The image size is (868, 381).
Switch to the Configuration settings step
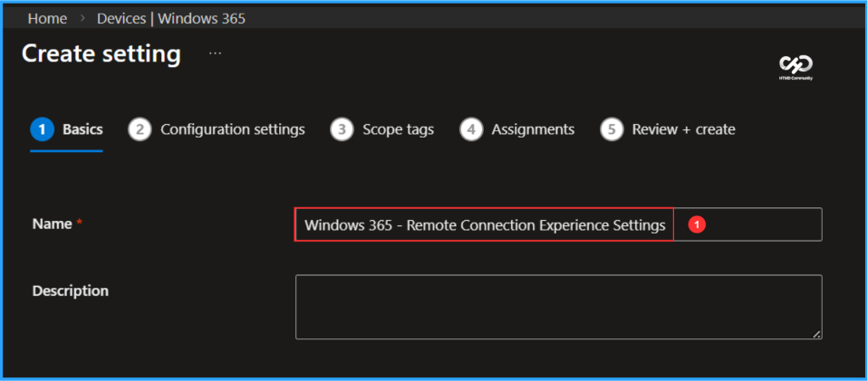click(x=217, y=129)
